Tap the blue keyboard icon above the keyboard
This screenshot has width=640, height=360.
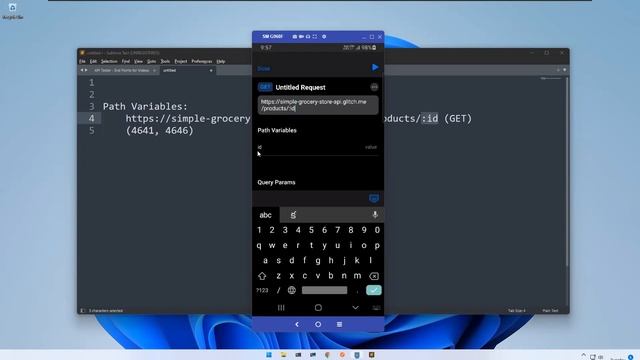(373, 198)
